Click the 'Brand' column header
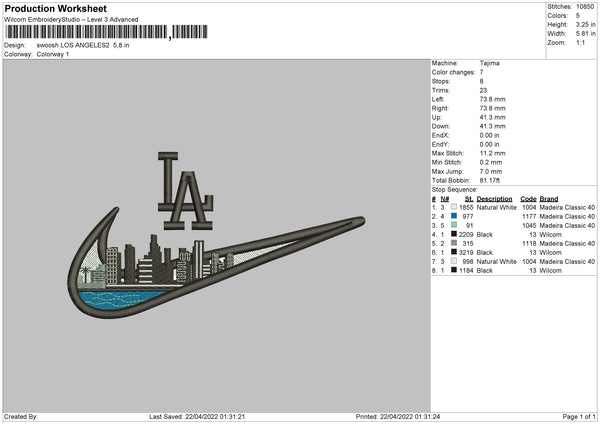Image resolution: width=600 pixels, height=424 pixels. 549,199
